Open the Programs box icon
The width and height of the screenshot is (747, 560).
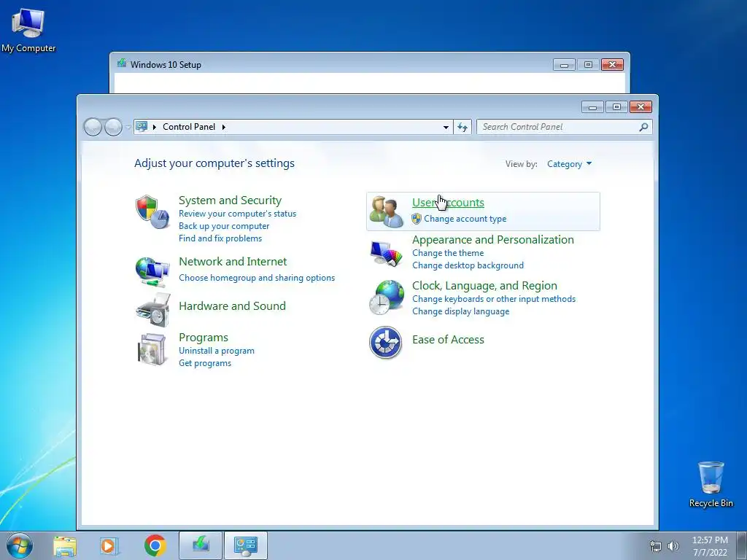point(152,349)
